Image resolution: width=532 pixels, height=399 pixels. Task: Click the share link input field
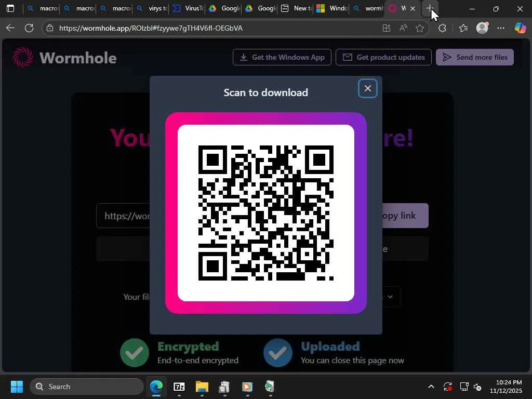[x=123, y=216]
